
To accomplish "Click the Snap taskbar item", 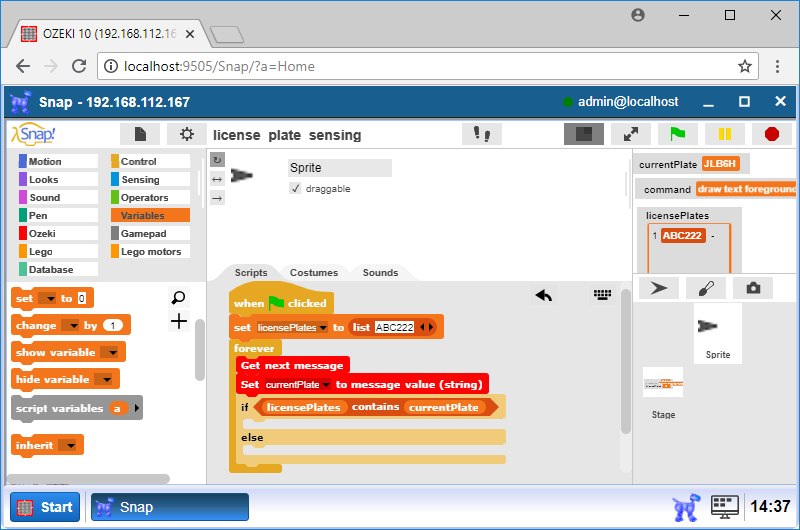I will (x=170, y=507).
